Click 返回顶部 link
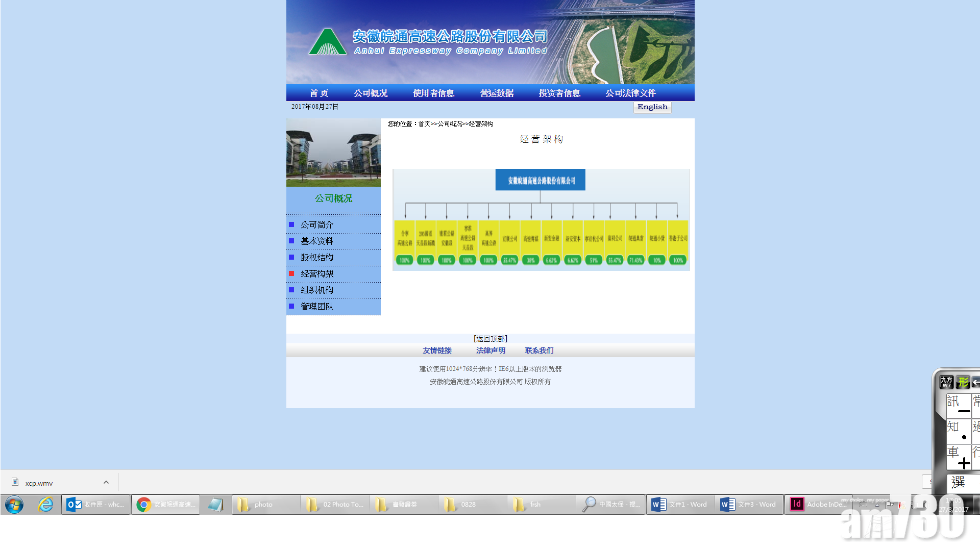980x551 pixels. (490, 339)
